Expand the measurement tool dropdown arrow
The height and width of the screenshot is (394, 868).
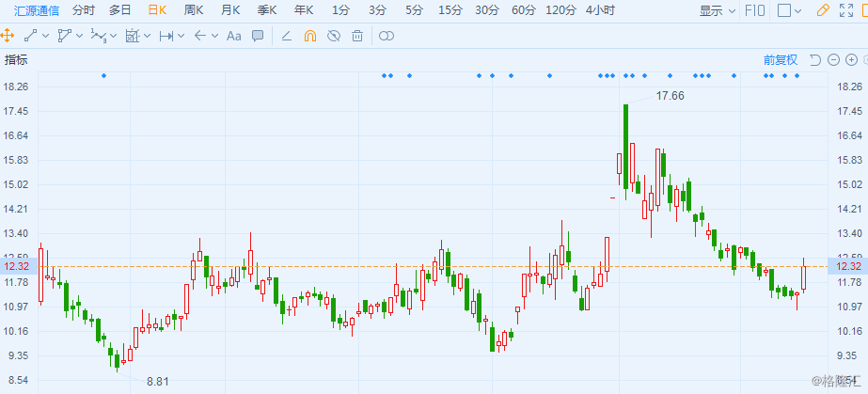(x=148, y=36)
